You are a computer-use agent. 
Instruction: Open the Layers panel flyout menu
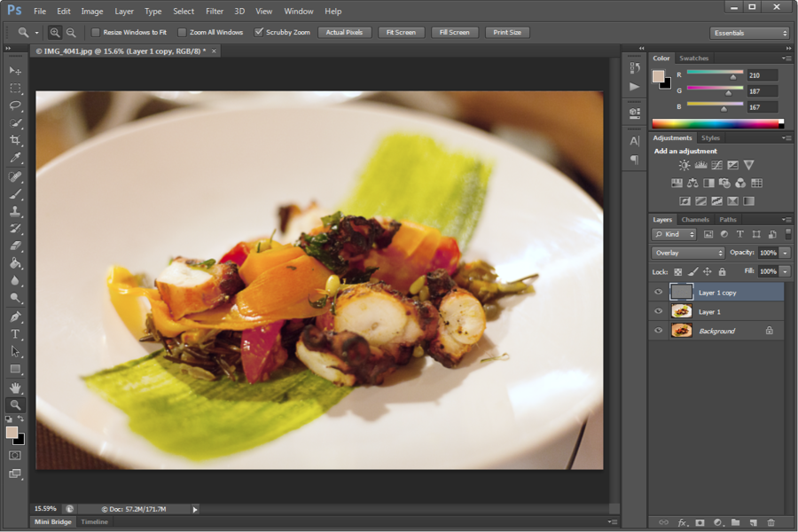point(786,219)
